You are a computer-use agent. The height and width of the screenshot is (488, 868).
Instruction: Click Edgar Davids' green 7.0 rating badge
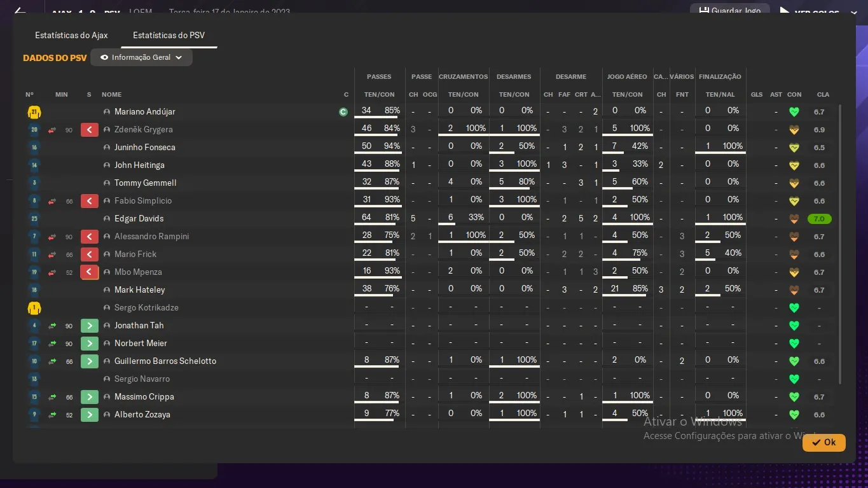tap(819, 219)
